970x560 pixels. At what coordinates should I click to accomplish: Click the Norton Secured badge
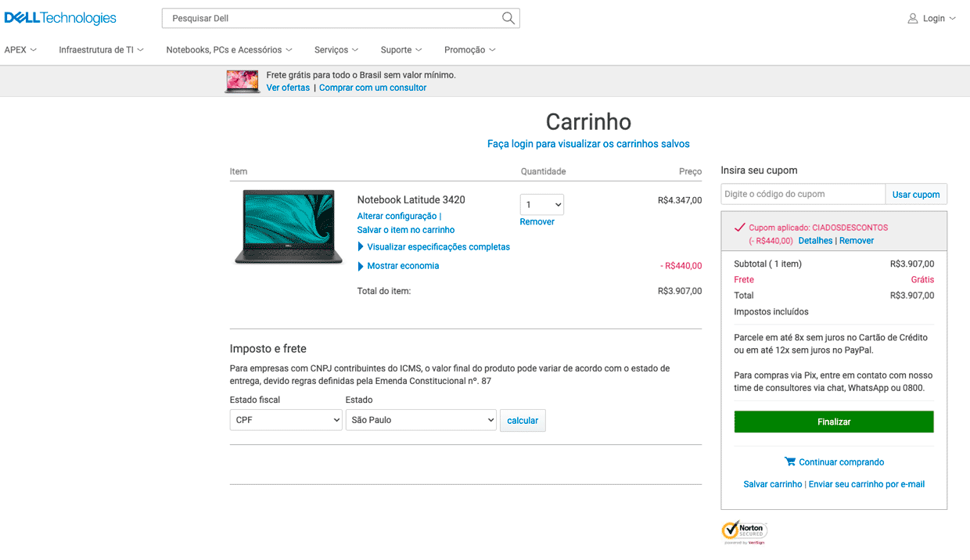coord(744,532)
